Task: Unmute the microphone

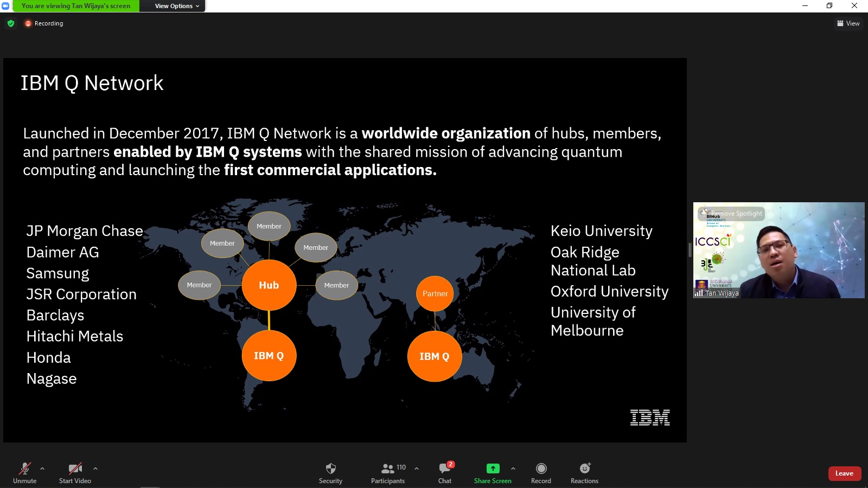Action: point(25,473)
